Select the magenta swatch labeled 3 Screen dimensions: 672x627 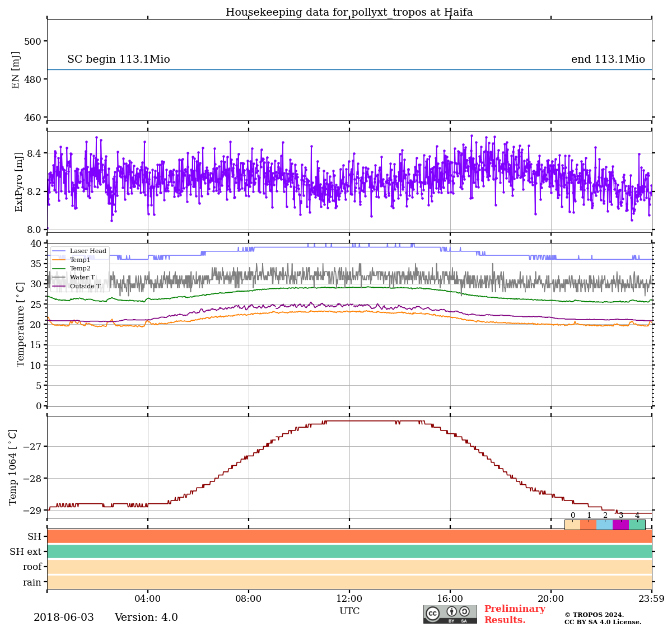tap(621, 525)
